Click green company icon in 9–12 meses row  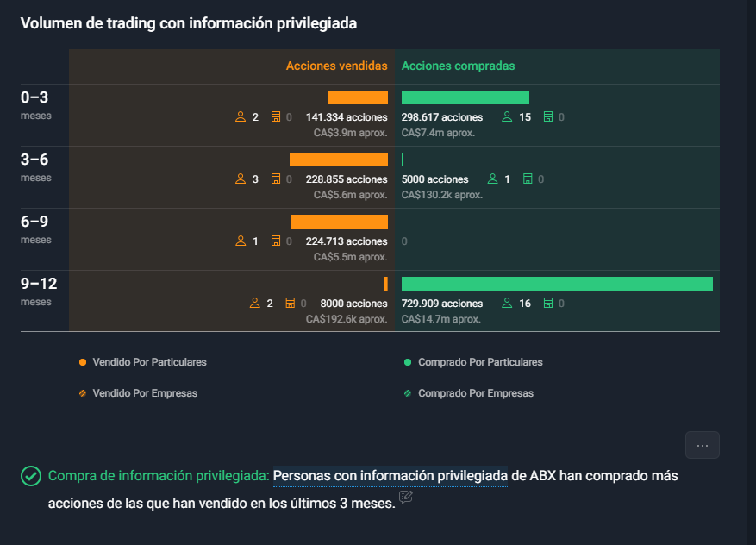pos(548,303)
